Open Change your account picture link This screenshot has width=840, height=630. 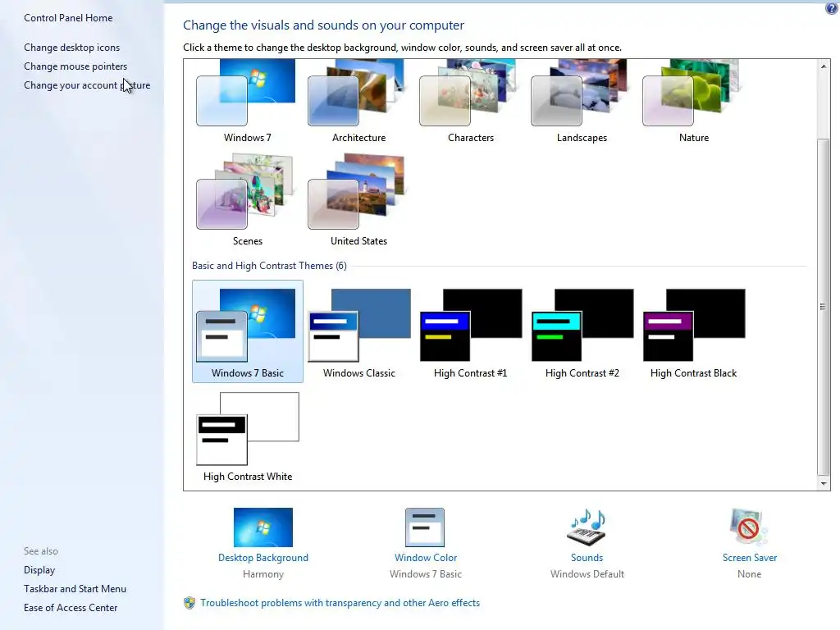pos(87,85)
